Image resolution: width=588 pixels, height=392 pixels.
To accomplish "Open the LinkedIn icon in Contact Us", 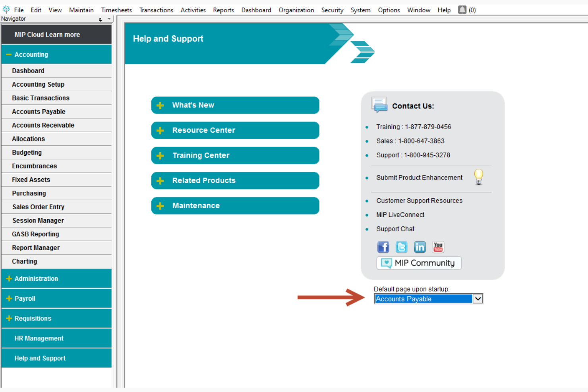I will pos(420,247).
